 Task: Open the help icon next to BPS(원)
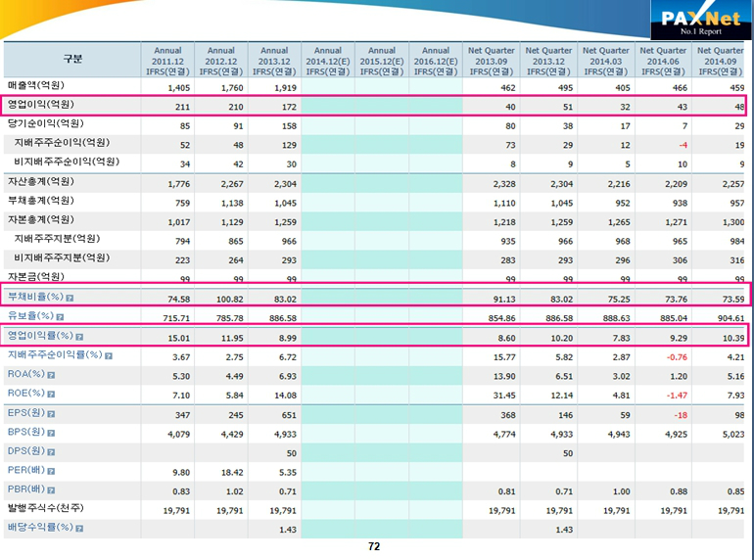coord(51,432)
